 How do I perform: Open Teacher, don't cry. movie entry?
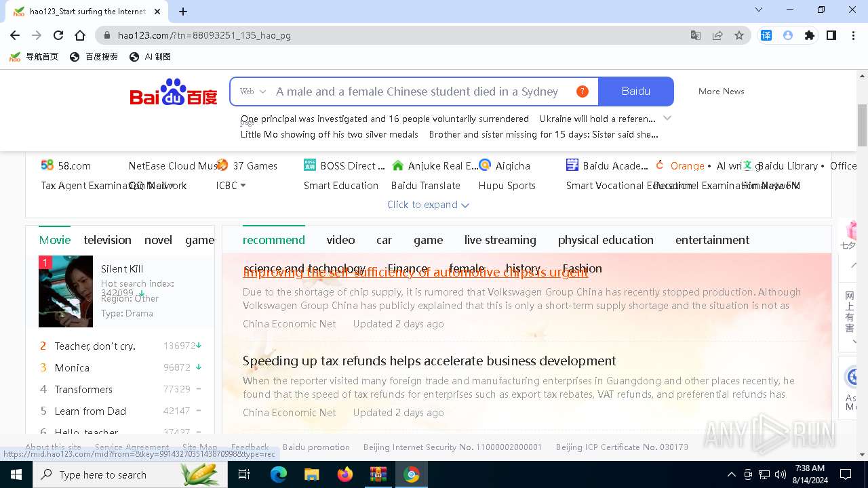[95, 346]
